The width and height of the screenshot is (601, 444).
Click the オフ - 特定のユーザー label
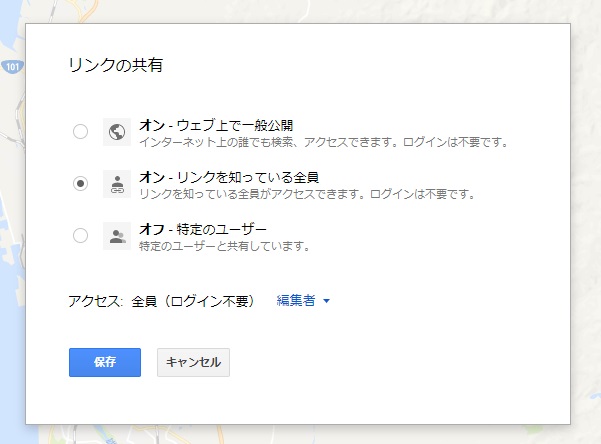click(203, 229)
